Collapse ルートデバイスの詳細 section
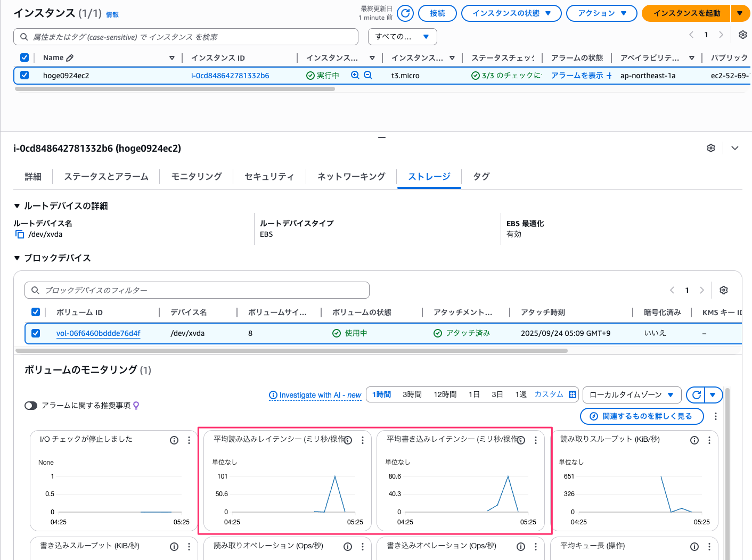Image resolution: width=752 pixels, height=560 pixels. pos(17,206)
